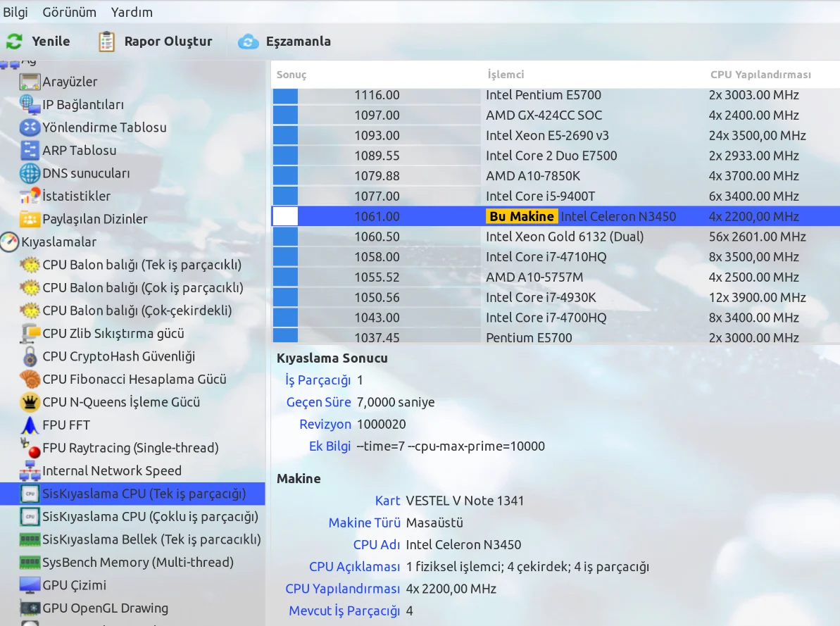Click the Bu Makine highlighted label
Image resolution: width=840 pixels, height=626 pixels.
click(x=521, y=216)
